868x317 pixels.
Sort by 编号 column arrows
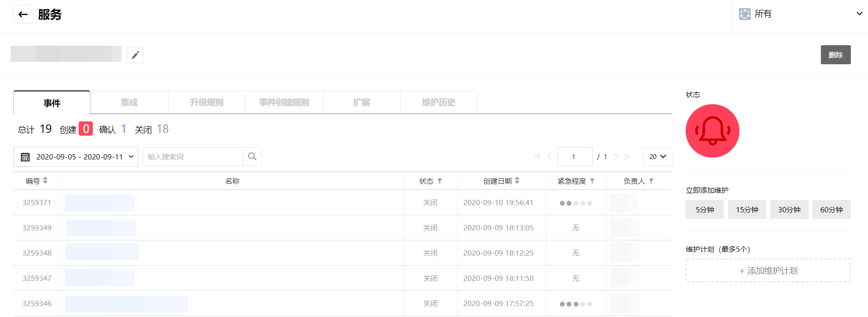(x=45, y=180)
